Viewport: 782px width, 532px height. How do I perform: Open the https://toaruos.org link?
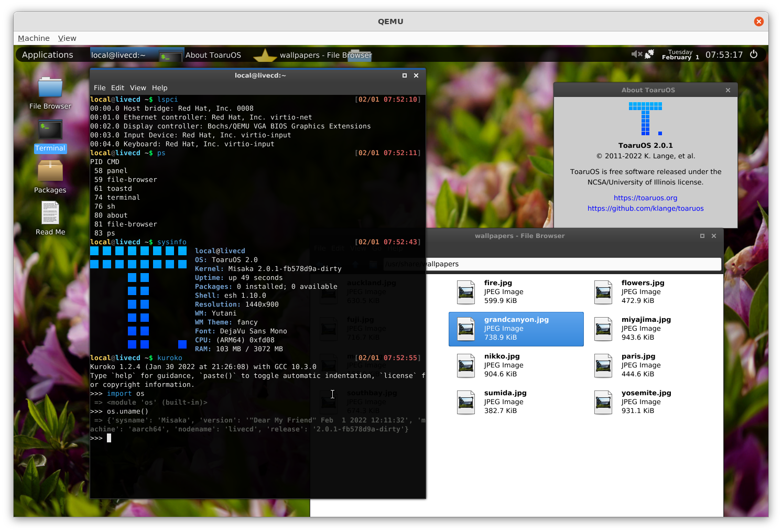(x=645, y=198)
